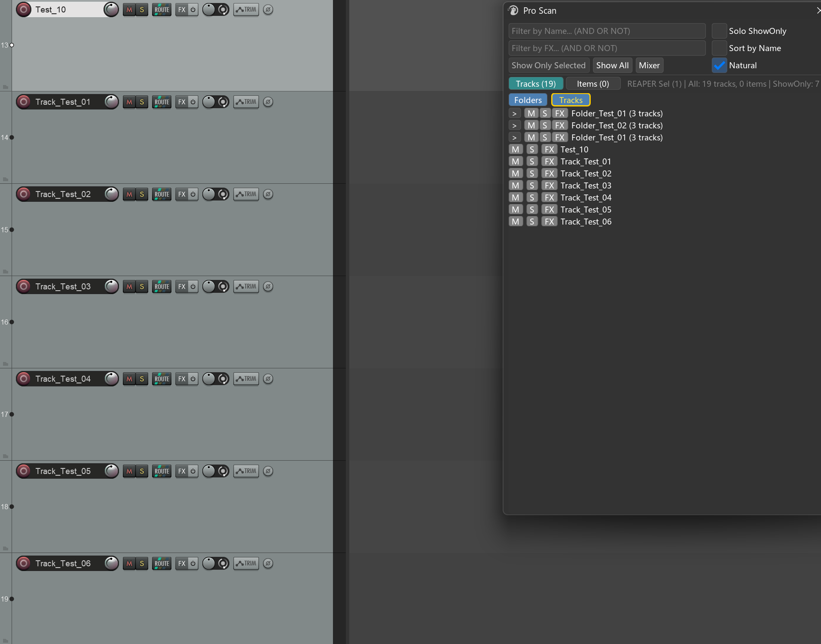The height and width of the screenshot is (644, 821).
Task: Invert phase on Track_Test_06
Action: tap(268, 563)
